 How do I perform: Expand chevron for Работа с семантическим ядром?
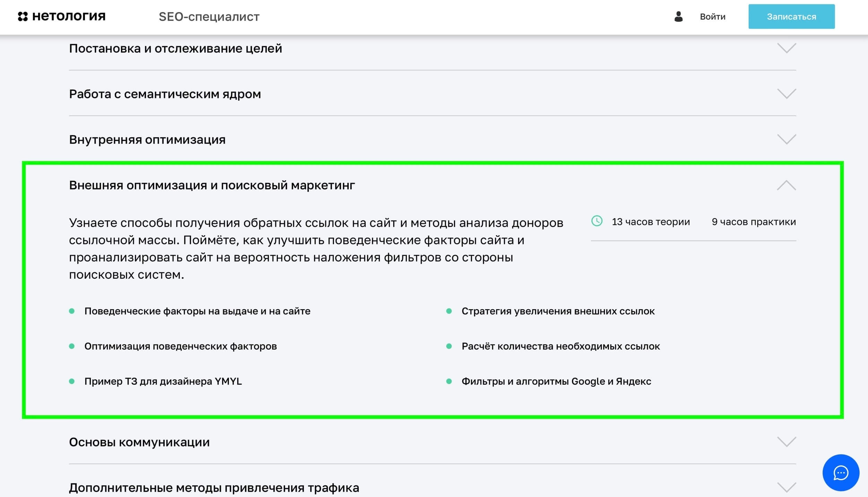click(x=787, y=94)
